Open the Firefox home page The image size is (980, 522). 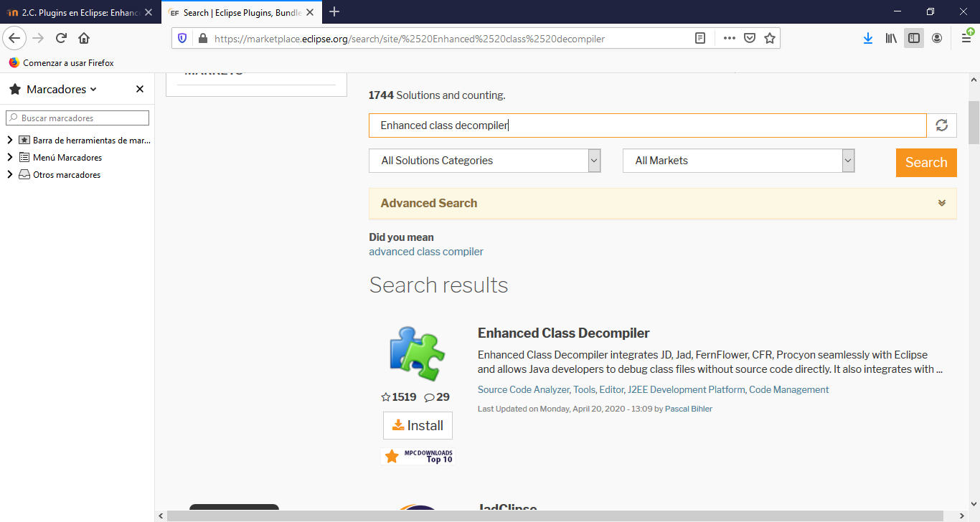pyautogui.click(x=84, y=38)
